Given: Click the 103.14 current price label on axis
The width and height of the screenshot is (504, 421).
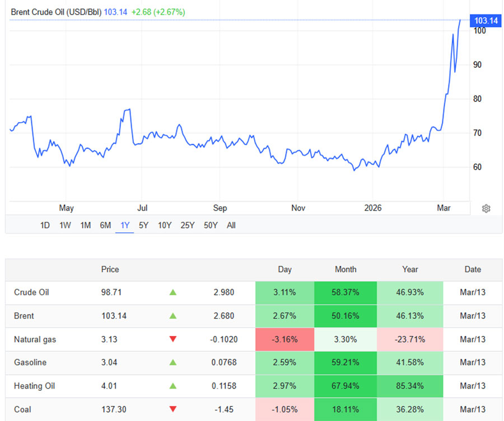Looking at the screenshot, I should coord(486,21).
